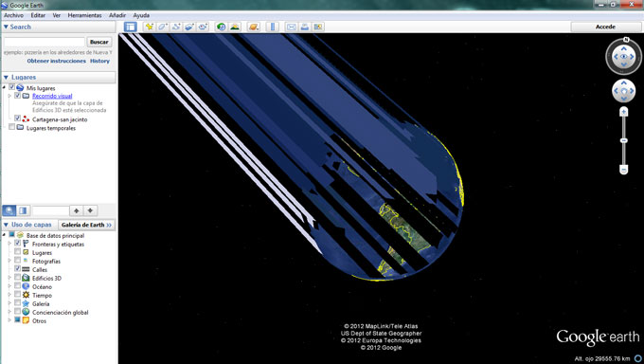
Task: Toggle sunlight across the landscape
Action: (235, 27)
